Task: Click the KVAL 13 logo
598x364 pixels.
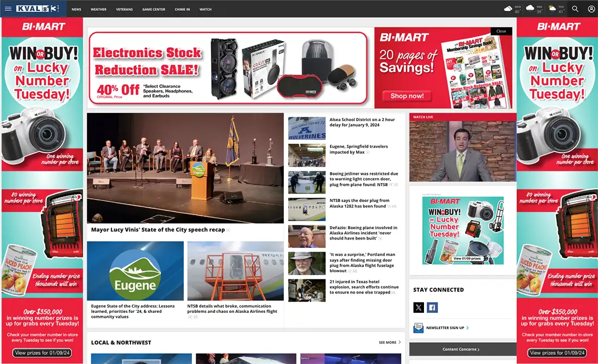Action: pos(38,9)
